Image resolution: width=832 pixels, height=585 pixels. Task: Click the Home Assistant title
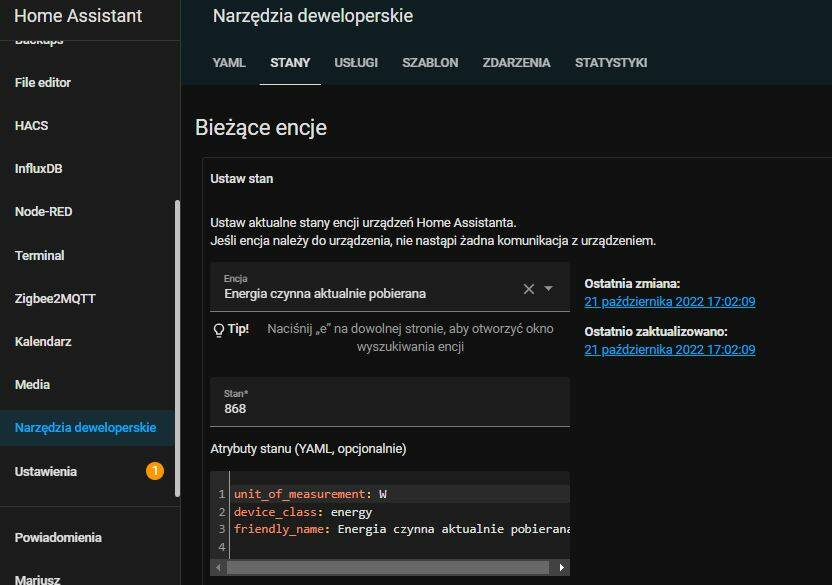(78, 16)
